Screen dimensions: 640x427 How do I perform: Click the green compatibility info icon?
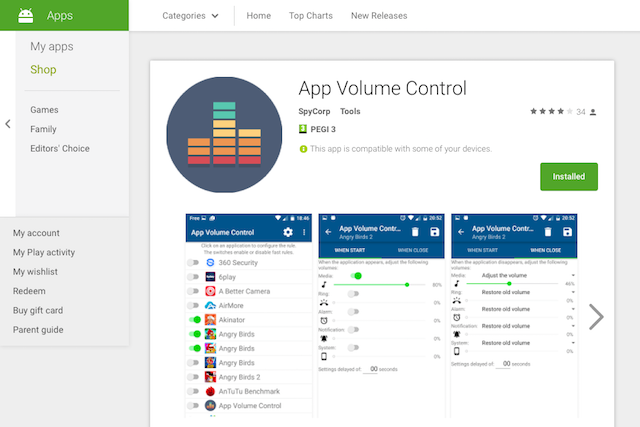[x=303, y=149]
